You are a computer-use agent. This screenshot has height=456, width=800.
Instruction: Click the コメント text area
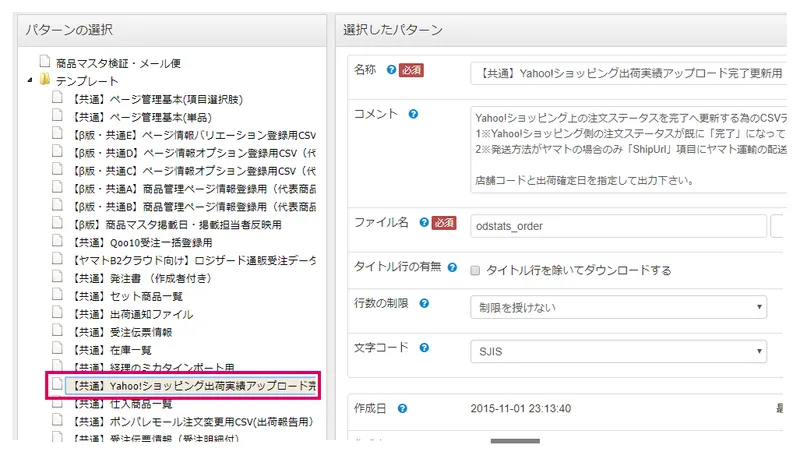[x=628, y=149]
